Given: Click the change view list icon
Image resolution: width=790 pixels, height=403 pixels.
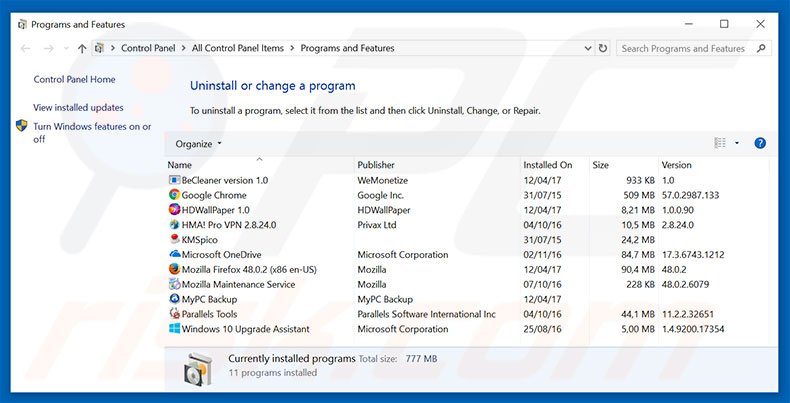Looking at the screenshot, I should click(x=720, y=143).
